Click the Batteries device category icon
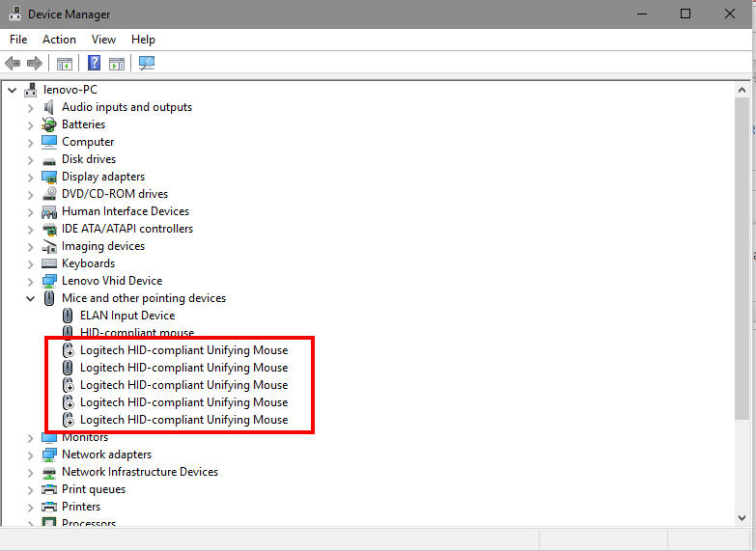This screenshot has width=756, height=551. [49, 124]
